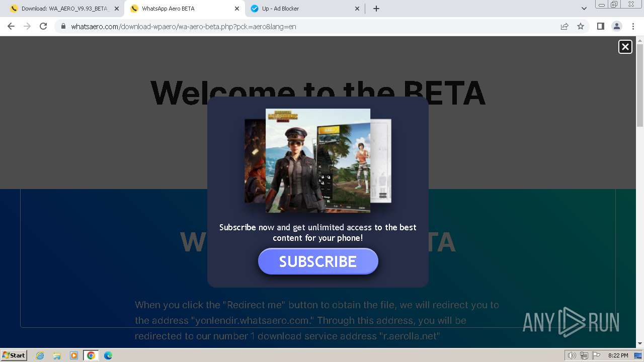Image resolution: width=644 pixels, height=362 pixels.
Task: Click the SUBSCRIBE button in the popup
Action: pyautogui.click(x=318, y=261)
